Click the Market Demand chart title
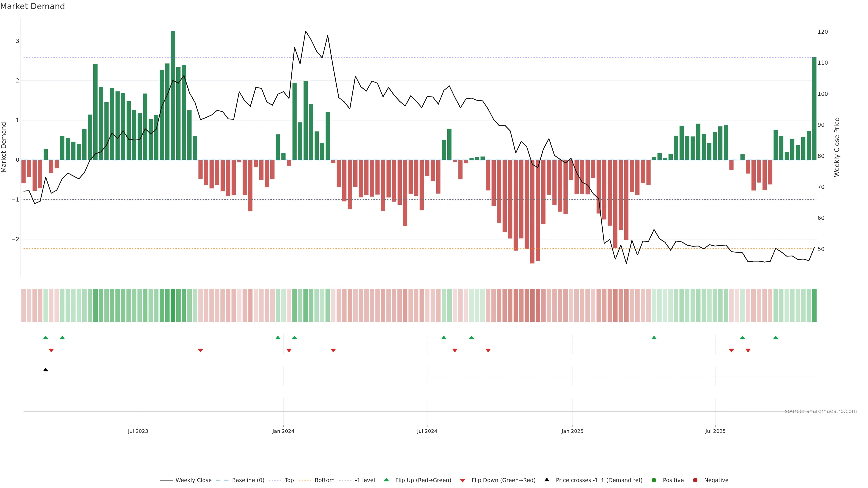Image resolution: width=868 pixels, height=488 pixels. coord(32,6)
